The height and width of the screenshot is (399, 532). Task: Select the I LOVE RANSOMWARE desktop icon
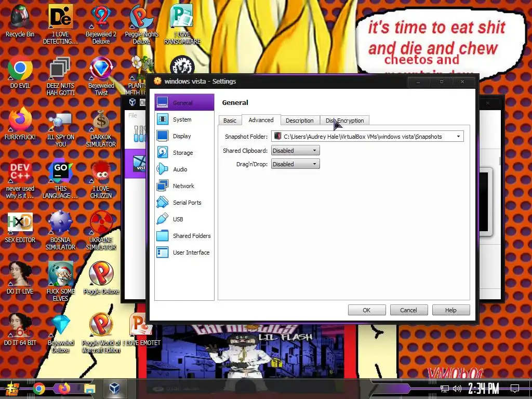[x=182, y=24]
